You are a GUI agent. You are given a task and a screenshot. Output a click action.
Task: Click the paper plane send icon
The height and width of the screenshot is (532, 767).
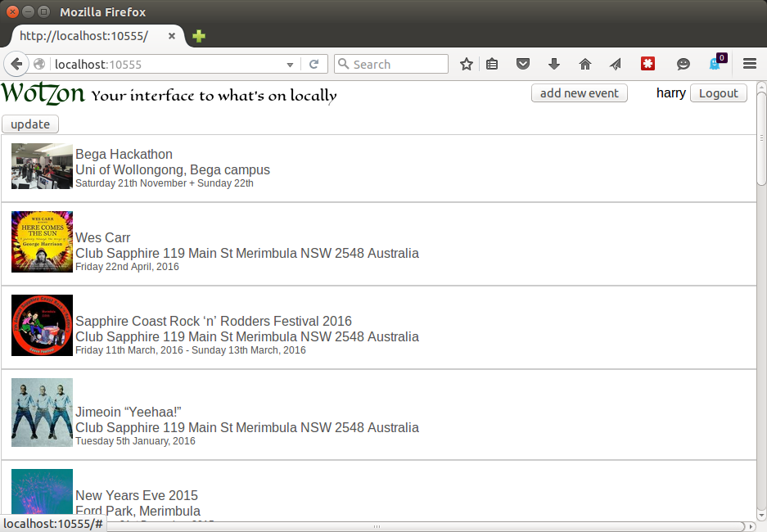point(616,64)
